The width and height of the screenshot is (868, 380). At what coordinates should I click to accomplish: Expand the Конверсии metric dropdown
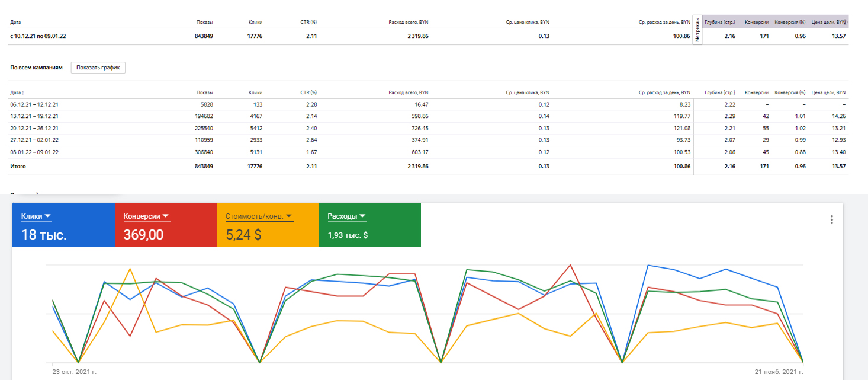(x=166, y=216)
